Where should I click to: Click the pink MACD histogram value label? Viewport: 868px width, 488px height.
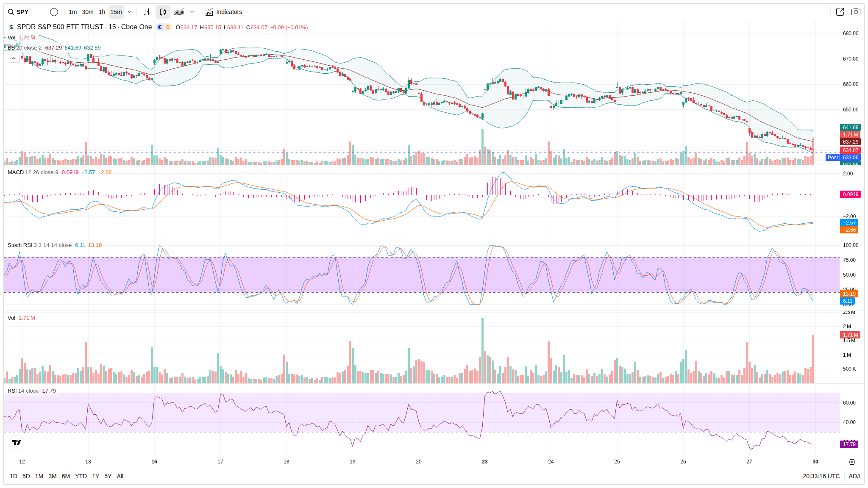point(850,194)
